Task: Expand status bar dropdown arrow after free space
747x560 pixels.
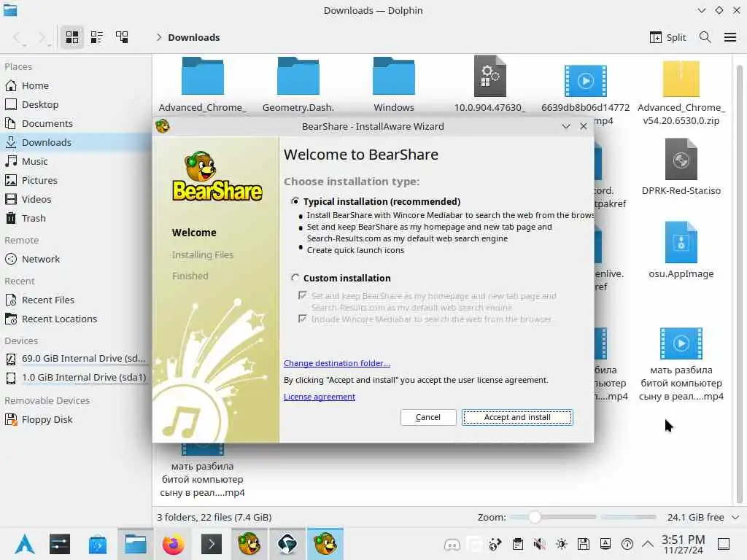Action: [735, 517]
